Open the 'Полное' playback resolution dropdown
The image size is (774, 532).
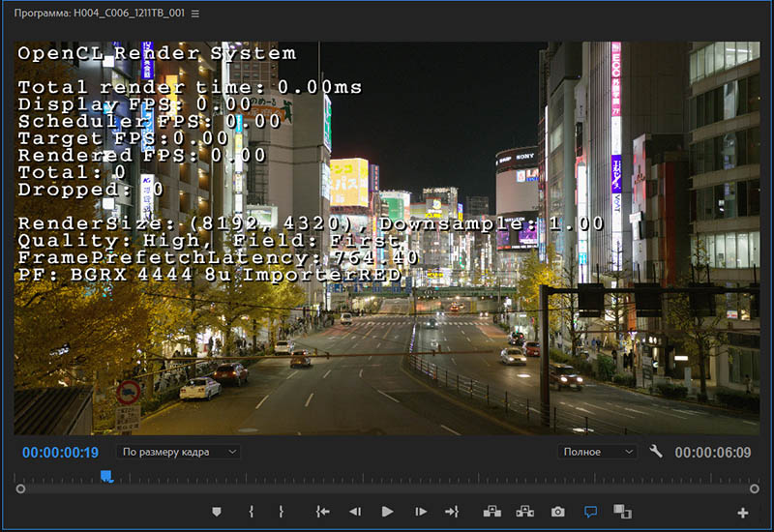tap(597, 452)
